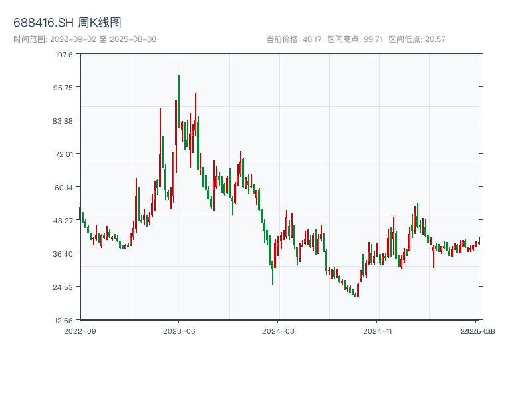Click the 2024-11 axis label
532x399 pixels.
click(x=377, y=331)
